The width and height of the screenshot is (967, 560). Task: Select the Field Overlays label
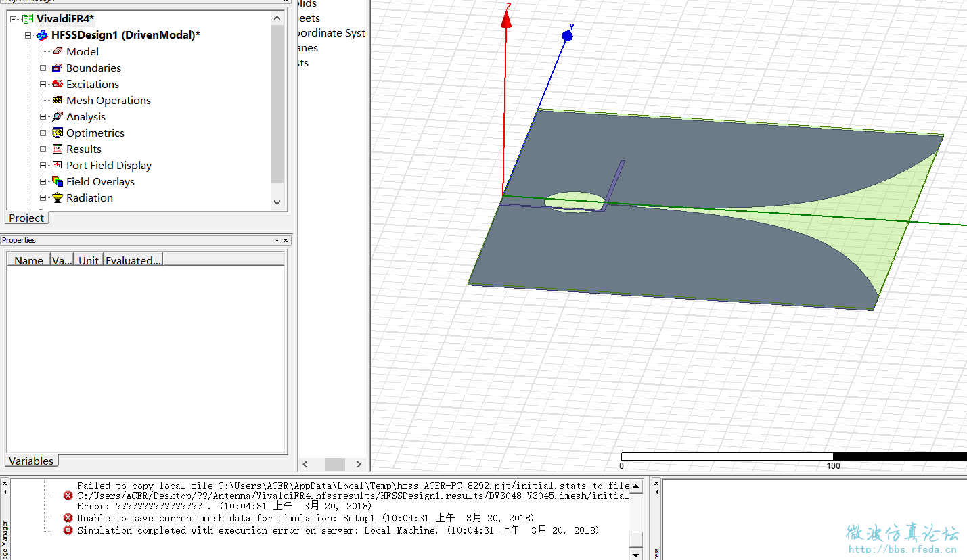pos(100,181)
